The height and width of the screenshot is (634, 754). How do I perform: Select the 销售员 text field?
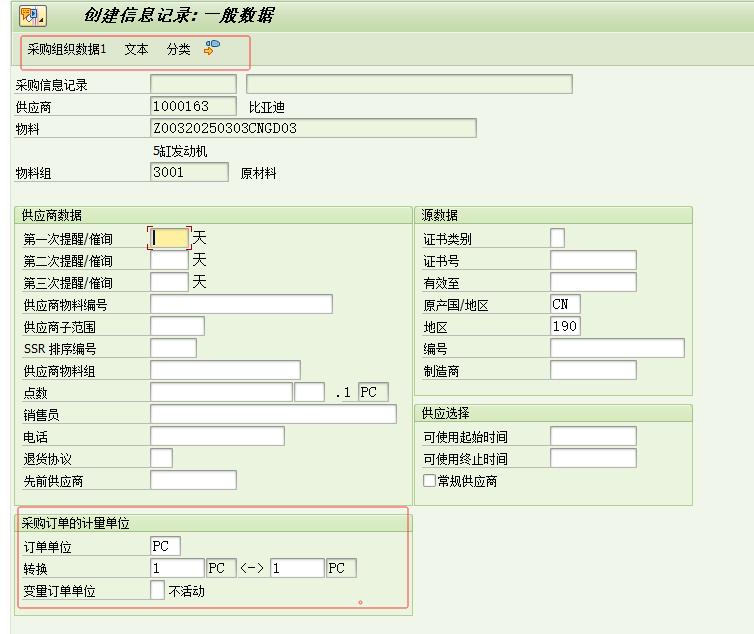273,414
